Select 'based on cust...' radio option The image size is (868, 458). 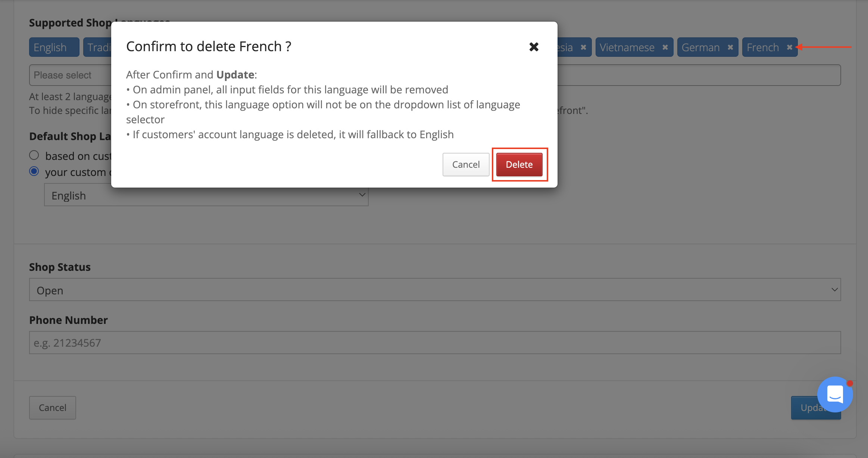[x=34, y=155]
